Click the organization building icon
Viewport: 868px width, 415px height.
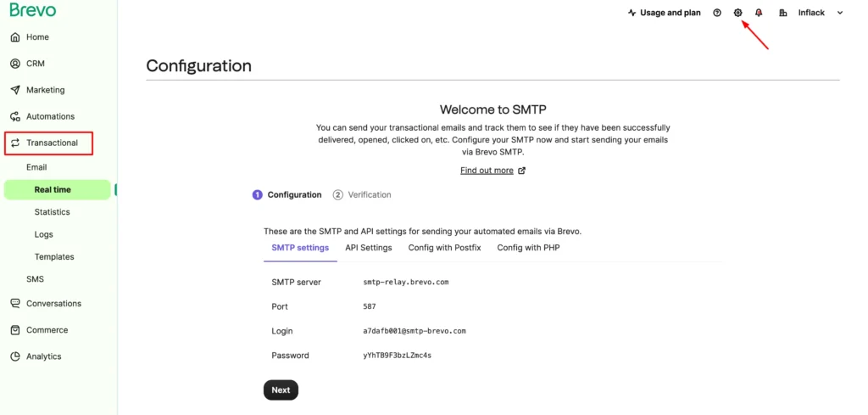pyautogui.click(x=782, y=13)
